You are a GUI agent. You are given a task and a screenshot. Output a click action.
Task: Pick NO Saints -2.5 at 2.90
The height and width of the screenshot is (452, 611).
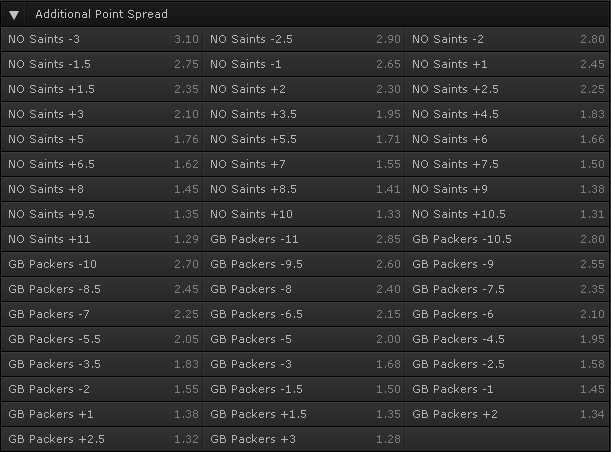304,39
